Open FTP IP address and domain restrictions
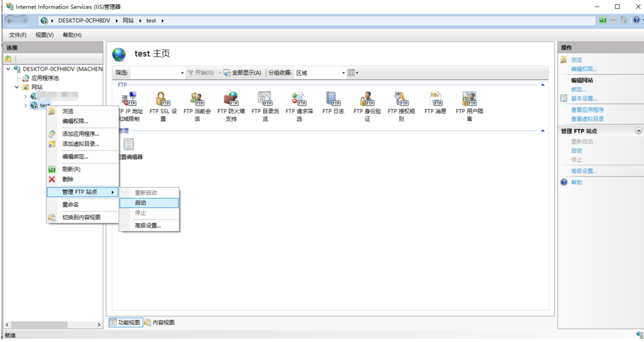Viewport: 644px width, 342px height. (x=131, y=106)
